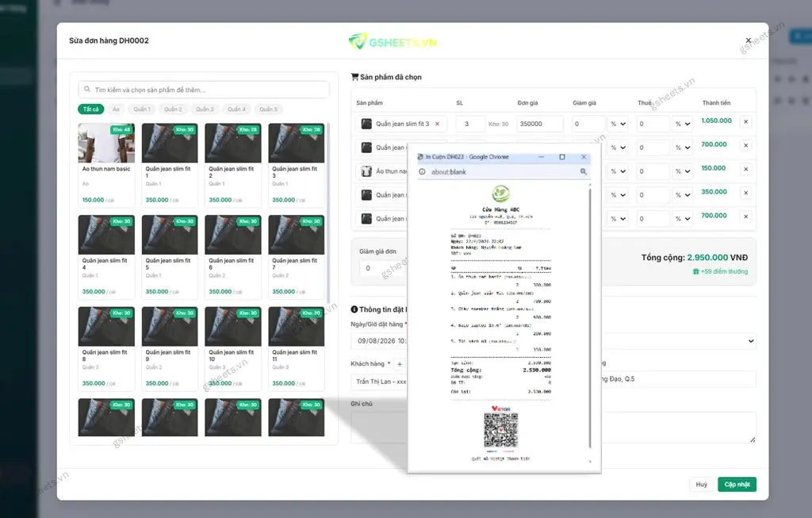Click the GSHEETS.VN logo

point(393,42)
